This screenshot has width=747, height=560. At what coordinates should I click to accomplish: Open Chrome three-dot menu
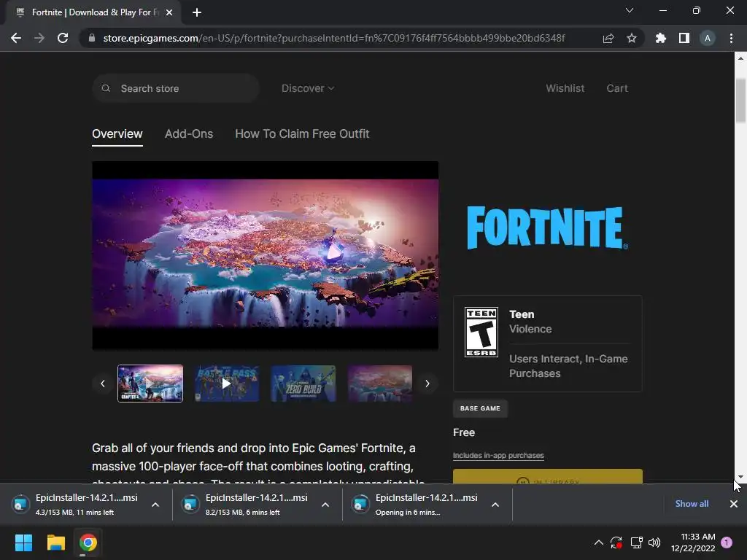click(731, 38)
